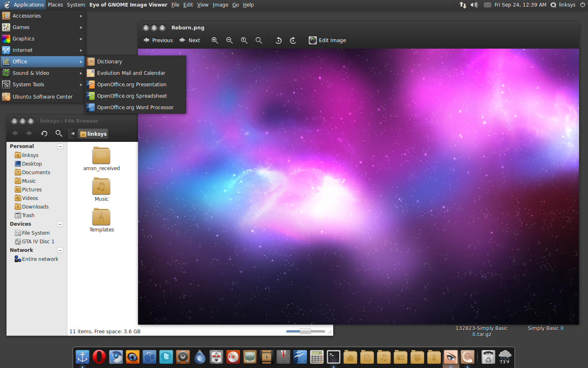
Task: Click the clock showing Fri Sep 24
Action: pyautogui.click(x=520, y=4)
